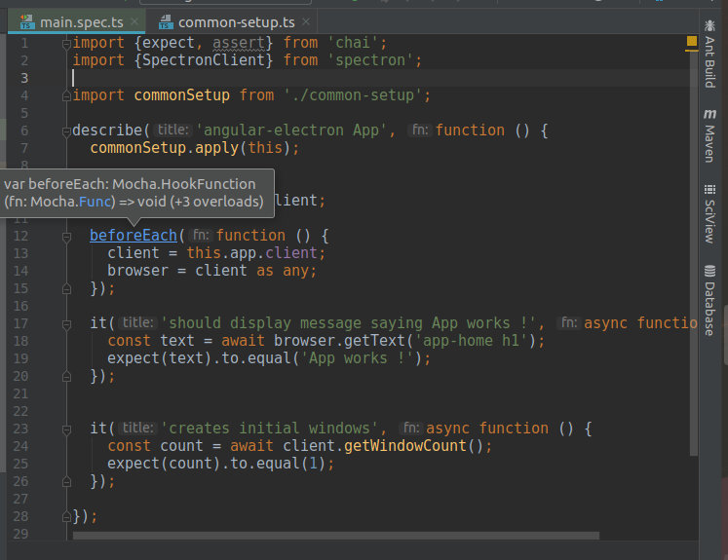This screenshot has width=728, height=560.
Task: Close the main.spec.ts tab
Action: 134,21
